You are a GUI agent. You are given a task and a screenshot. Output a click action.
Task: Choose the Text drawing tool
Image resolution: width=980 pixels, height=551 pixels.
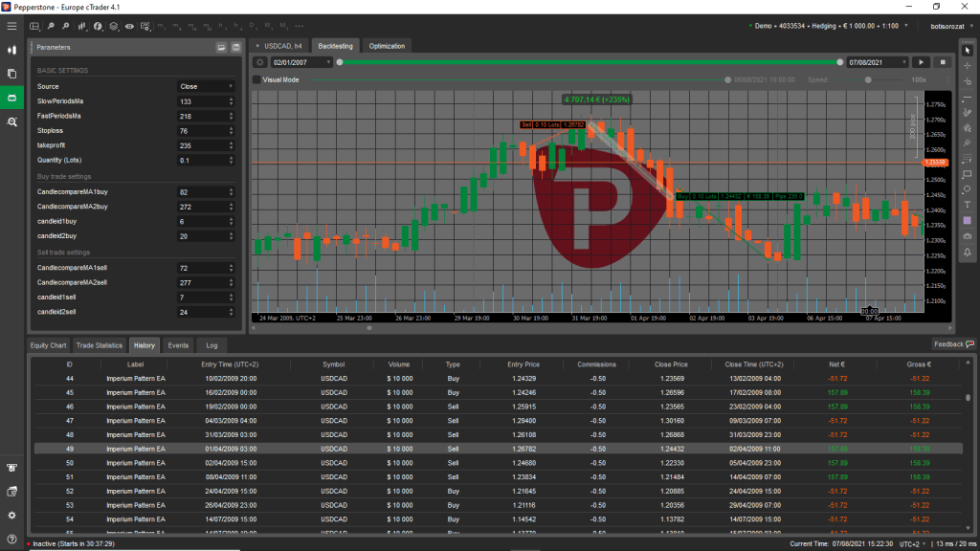coord(968,205)
